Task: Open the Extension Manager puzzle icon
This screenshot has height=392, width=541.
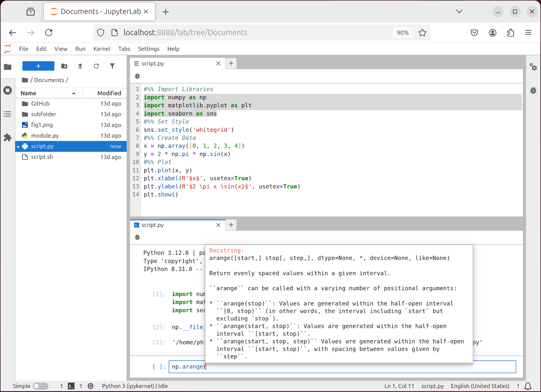Action: click(x=8, y=137)
